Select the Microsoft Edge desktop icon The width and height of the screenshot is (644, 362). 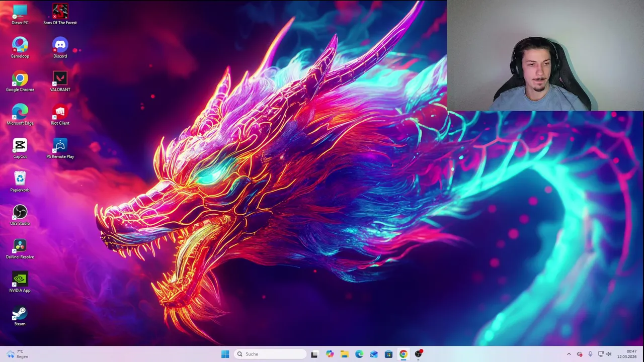(x=20, y=115)
